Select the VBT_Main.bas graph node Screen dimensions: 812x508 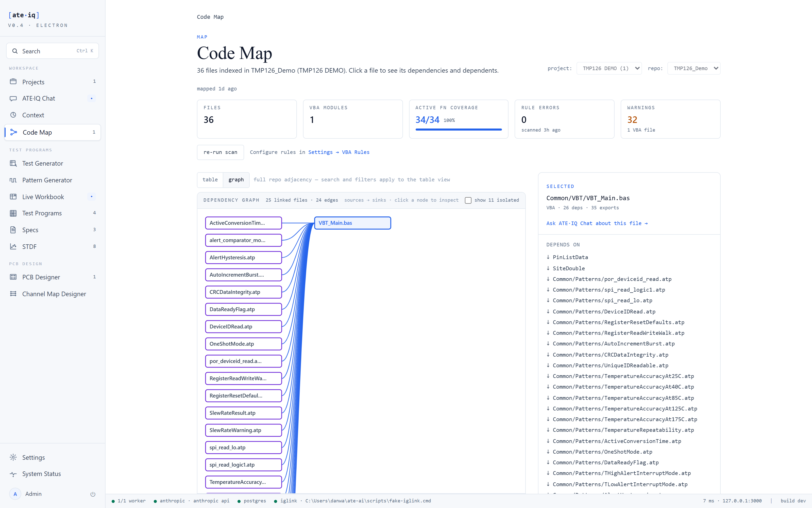(353, 223)
